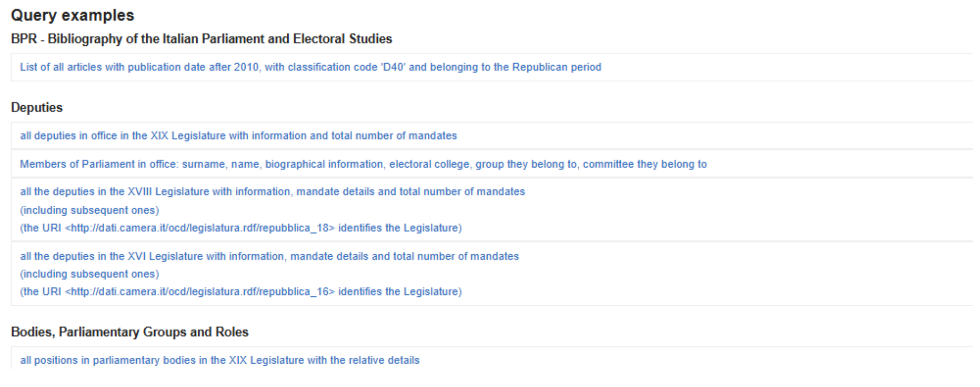Click '(including subsequent ones)' under XVIII Legislature query

coord(90,210)
